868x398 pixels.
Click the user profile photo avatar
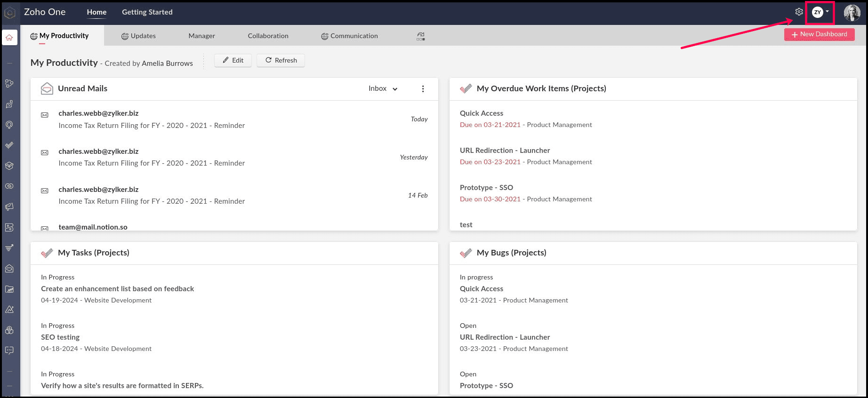[852, 12]
